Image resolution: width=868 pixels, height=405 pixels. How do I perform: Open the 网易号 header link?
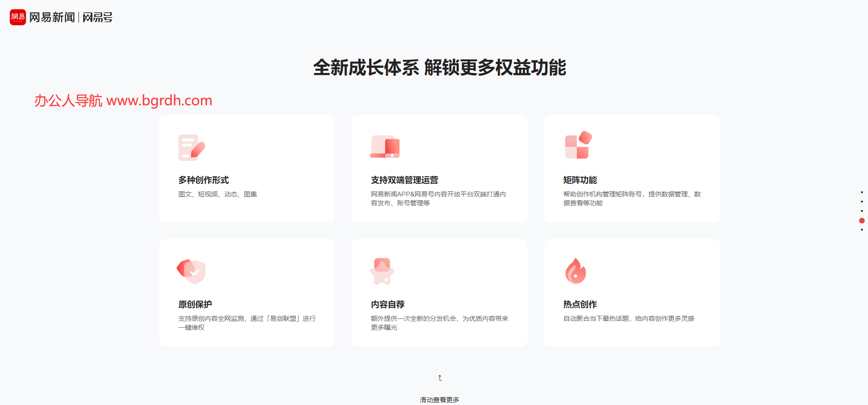pyautogui.click(x=98, y=17)
